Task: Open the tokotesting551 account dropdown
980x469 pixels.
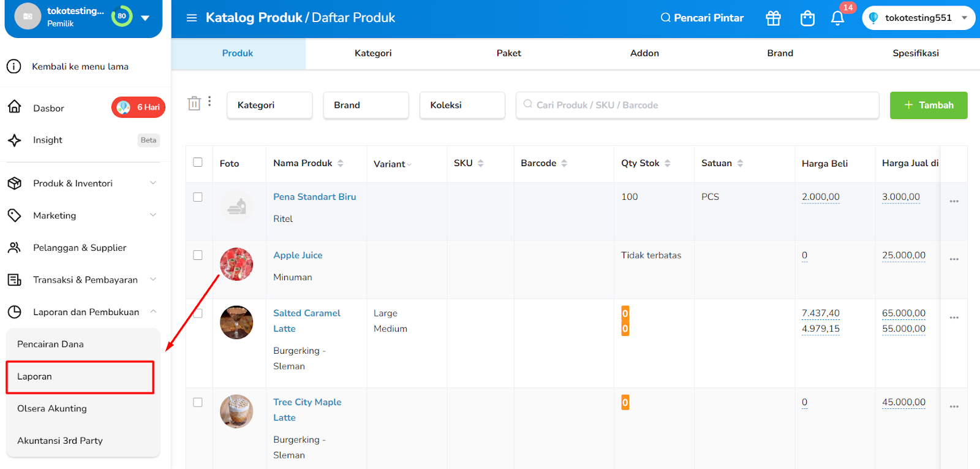Action: (918, 18)
